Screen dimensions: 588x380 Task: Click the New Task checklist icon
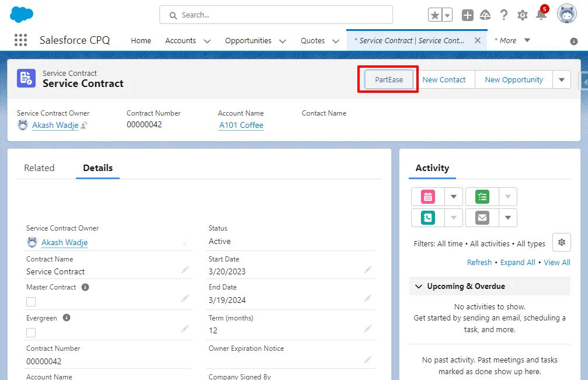coord(482,197)
